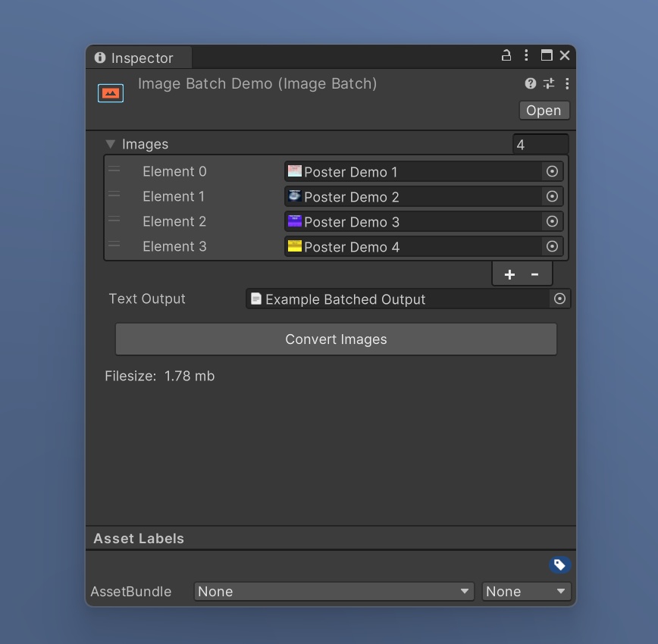Open the AssetBundle variant dropdown
The width and height of the screenshot is (658, 644).
(x=526, y=592)
